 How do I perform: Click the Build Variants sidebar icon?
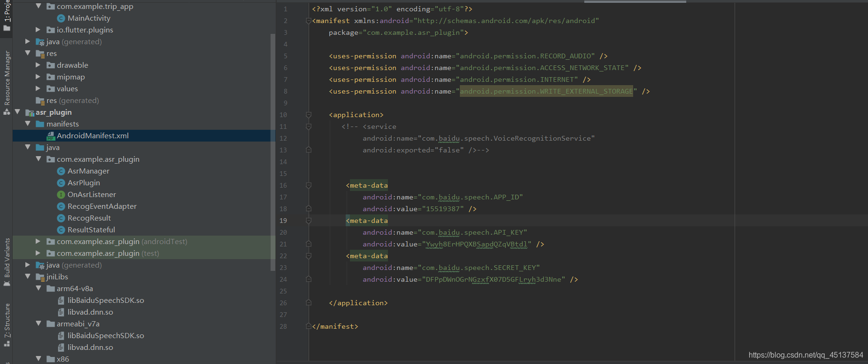[7, 284]
